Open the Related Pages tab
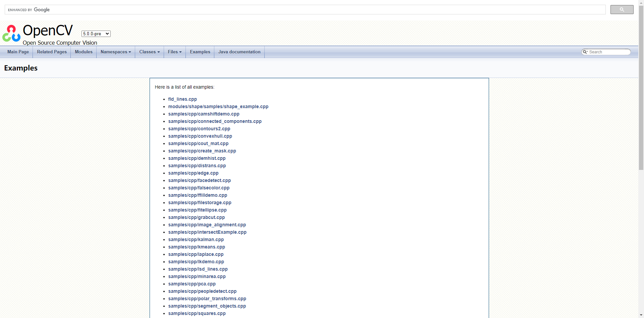 point(52,52)
